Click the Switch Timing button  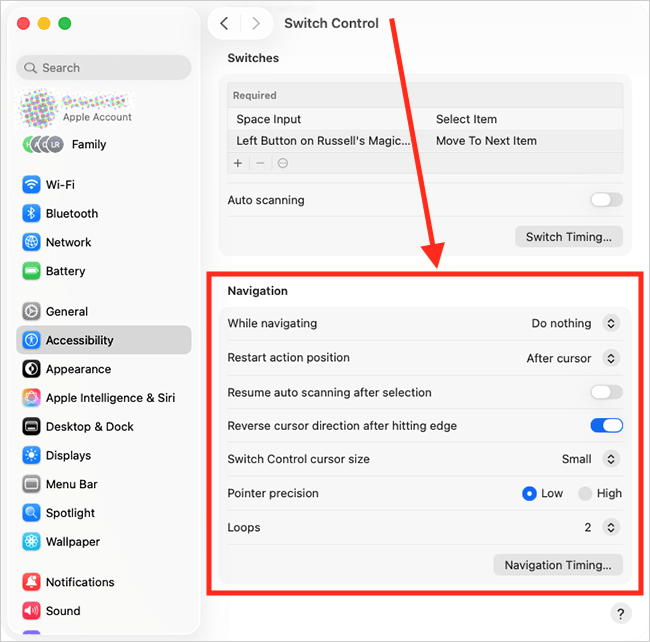(x=569, y=237)
